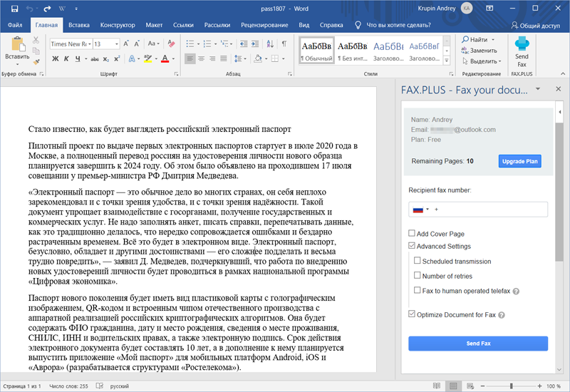
Task: Open the font name dropdown (Times New Roman)
Action: click(x=89, y=43)
